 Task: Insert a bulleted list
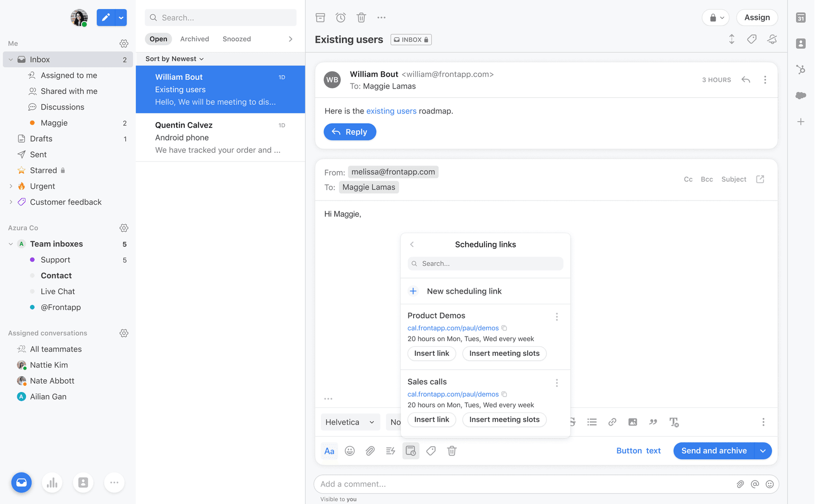pyautogui.click(x=592, y=422)
